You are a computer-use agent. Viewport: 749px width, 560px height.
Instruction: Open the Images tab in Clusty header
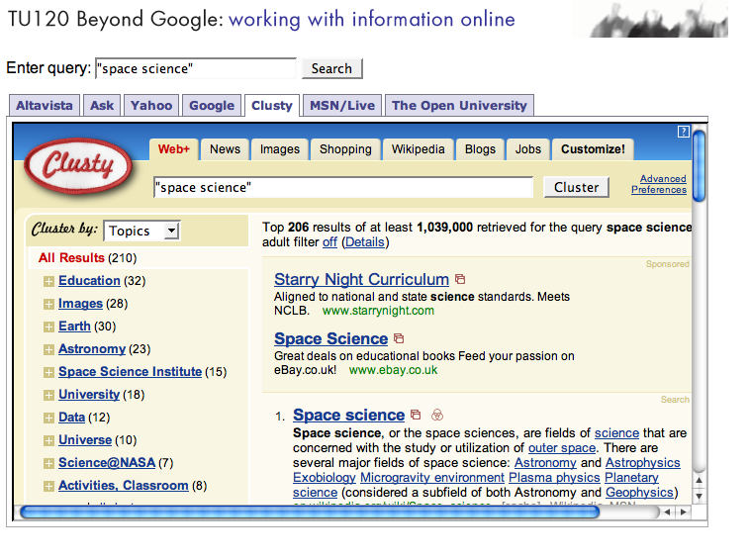point(279,149)
